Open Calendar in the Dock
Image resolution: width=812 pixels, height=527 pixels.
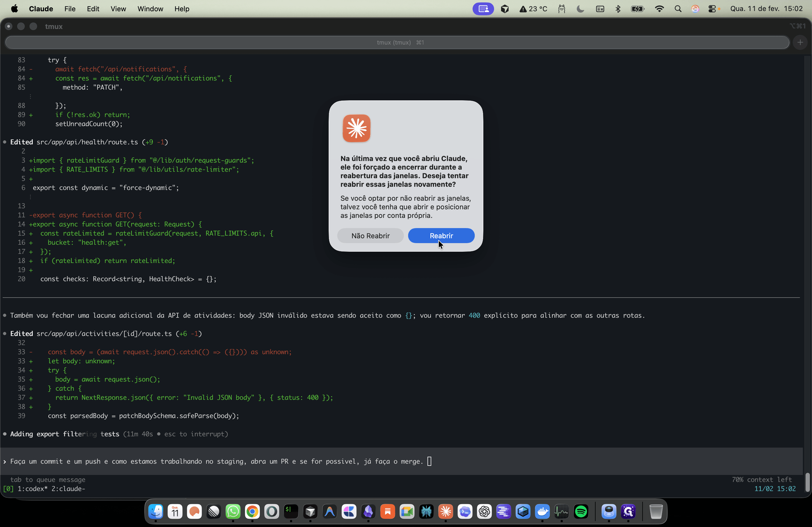coord(175,511)
